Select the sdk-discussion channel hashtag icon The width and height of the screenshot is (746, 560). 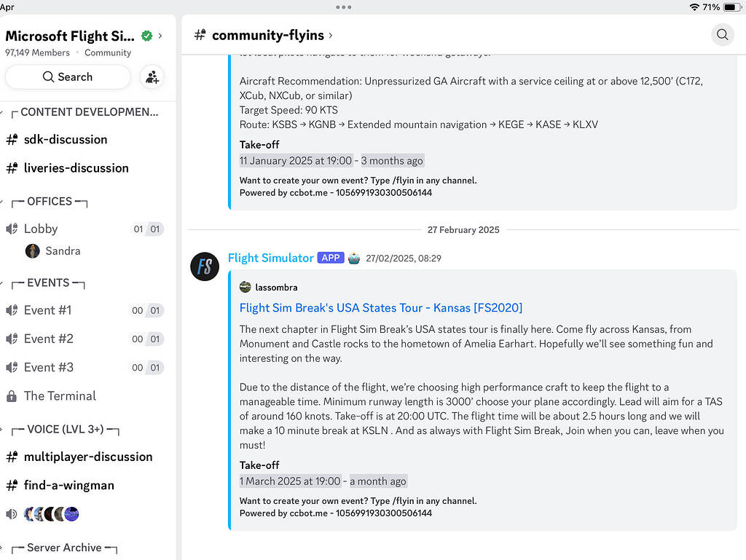pos(13,139)
